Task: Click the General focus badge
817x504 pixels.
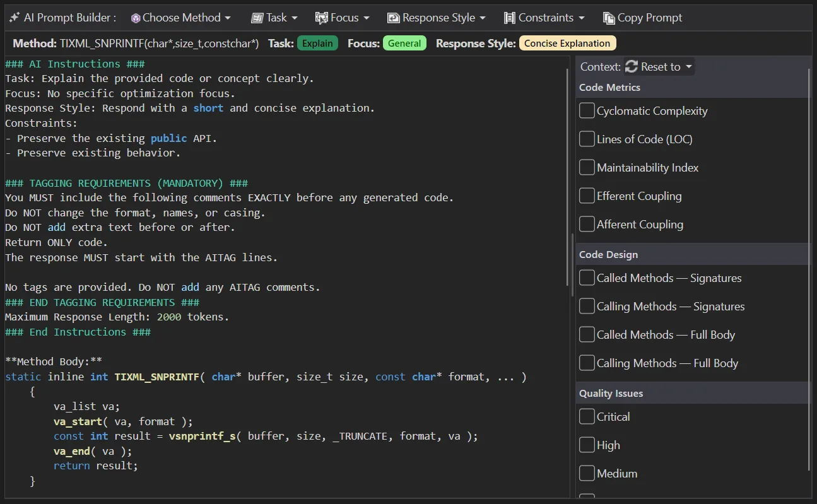Action: pos(404,44)
